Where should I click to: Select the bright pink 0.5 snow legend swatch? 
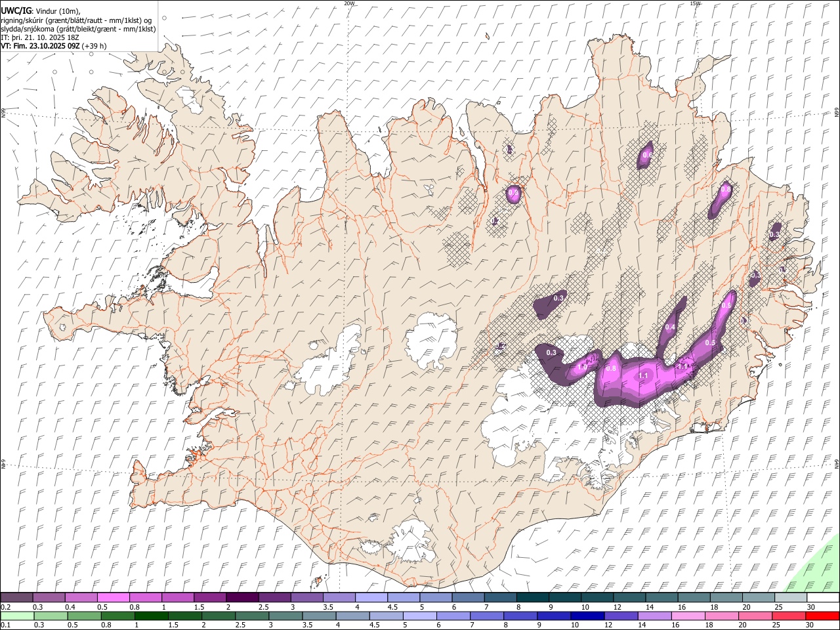(x=114, y=597)
